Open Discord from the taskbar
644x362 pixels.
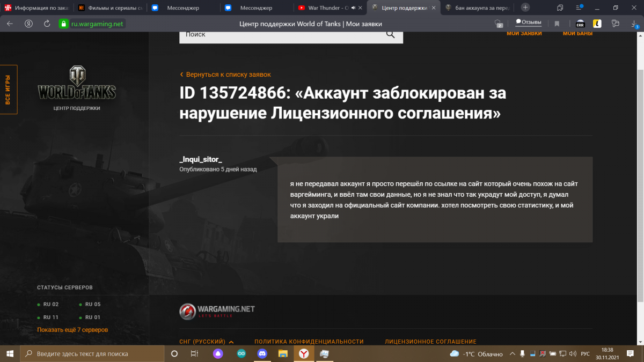[x=262, y=354]
